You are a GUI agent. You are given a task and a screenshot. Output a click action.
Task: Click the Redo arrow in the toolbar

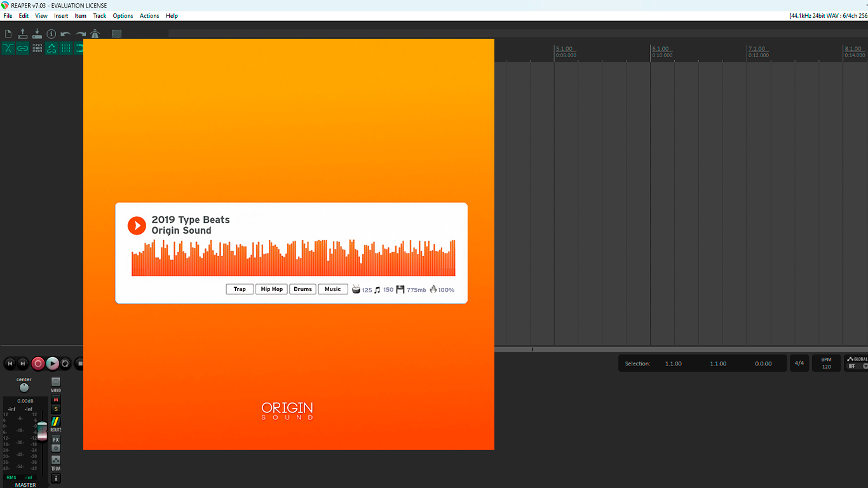click(x=81, y=34)
